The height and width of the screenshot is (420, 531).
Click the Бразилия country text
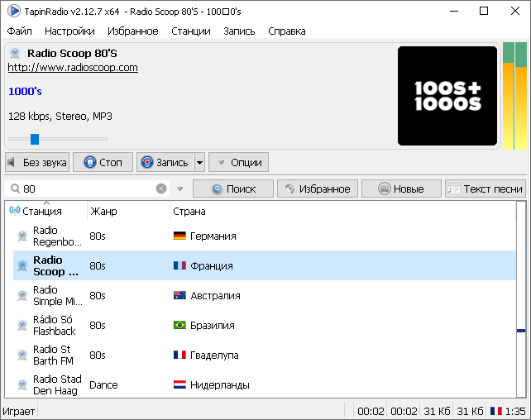(x=213, y=325)
